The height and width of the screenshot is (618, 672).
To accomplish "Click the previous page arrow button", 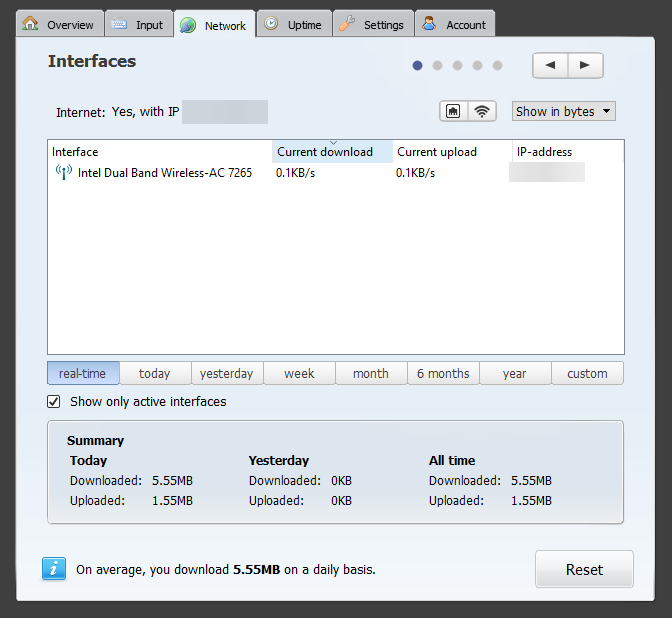I will pyautogui.click(x=550, y=66).
